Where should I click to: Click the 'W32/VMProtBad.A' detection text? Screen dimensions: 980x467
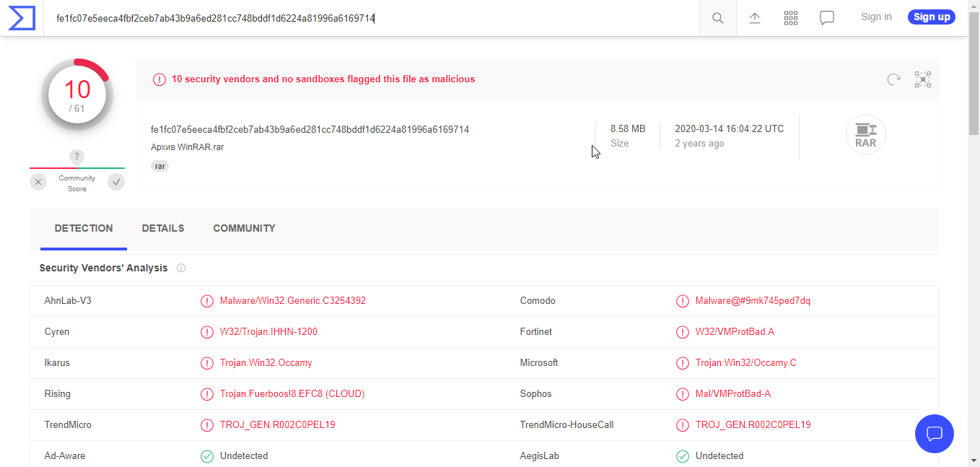pos(735,332)
